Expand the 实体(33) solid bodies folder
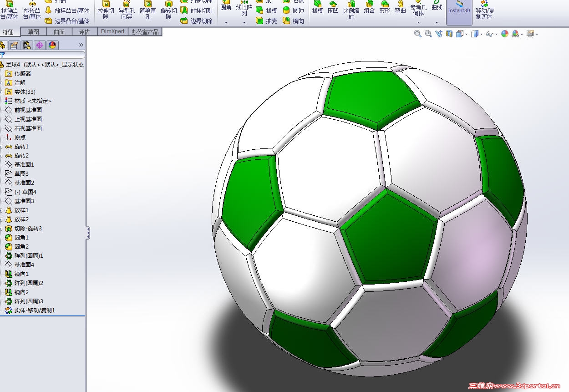 pos(1,92)
